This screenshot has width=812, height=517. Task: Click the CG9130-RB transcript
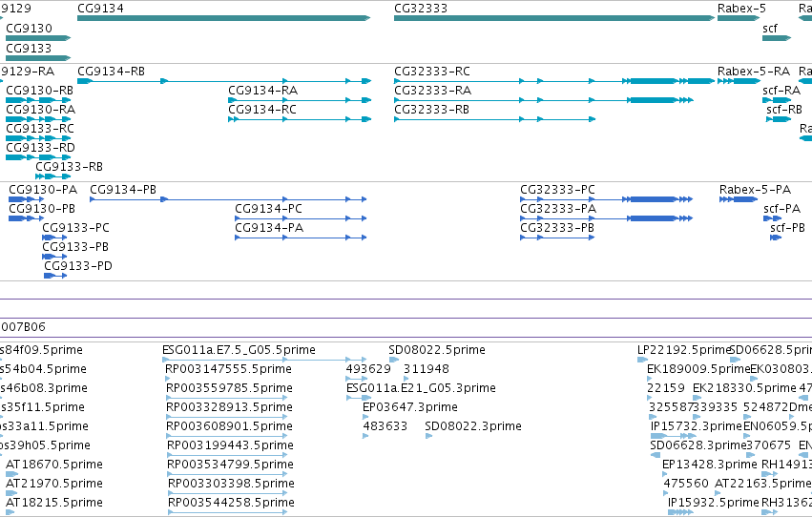(x=38, y=100)
